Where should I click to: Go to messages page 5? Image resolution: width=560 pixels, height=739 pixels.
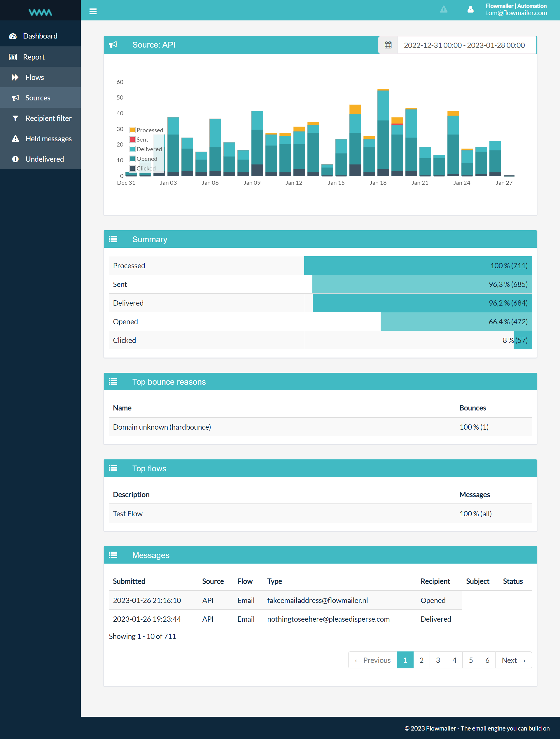[471, 660]
